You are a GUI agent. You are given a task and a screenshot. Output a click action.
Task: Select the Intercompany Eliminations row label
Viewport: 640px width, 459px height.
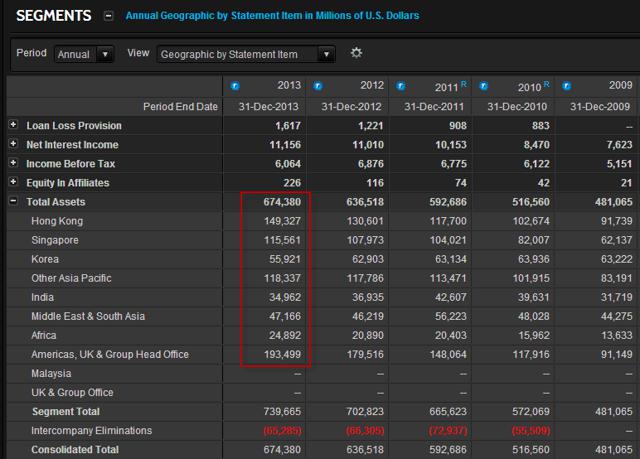tap(91, 430)
